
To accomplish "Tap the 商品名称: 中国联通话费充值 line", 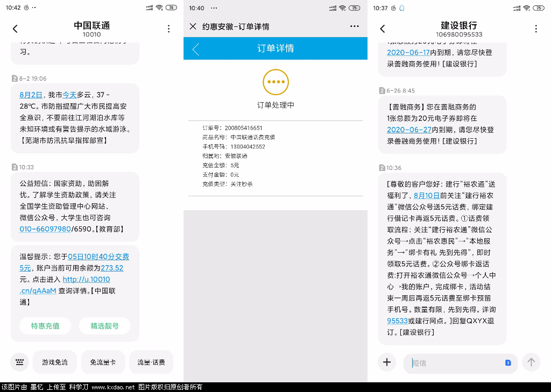I will point(238,137).
